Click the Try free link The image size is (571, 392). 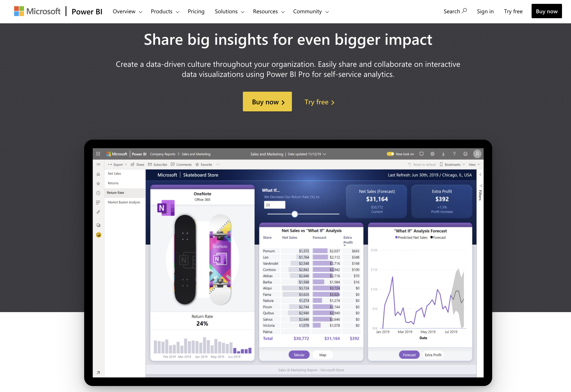point(320,102)
